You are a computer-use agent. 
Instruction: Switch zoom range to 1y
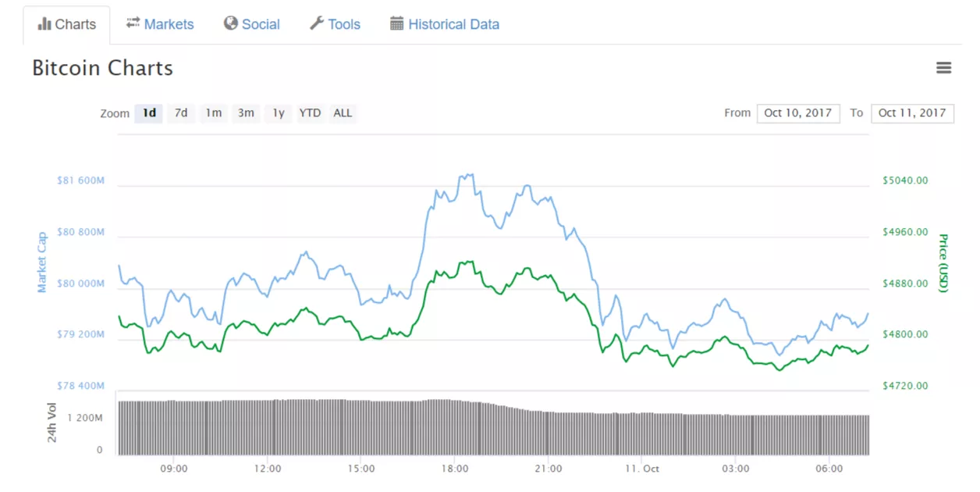pos(278,113)
